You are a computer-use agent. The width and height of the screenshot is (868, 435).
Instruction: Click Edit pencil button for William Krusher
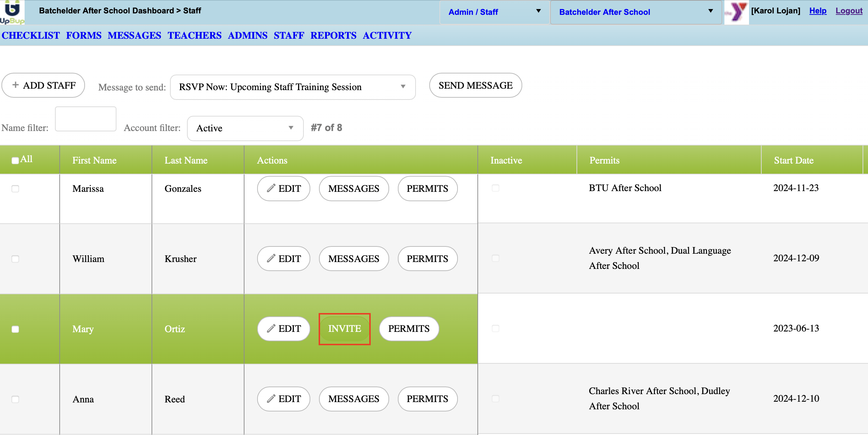(284, 259)
